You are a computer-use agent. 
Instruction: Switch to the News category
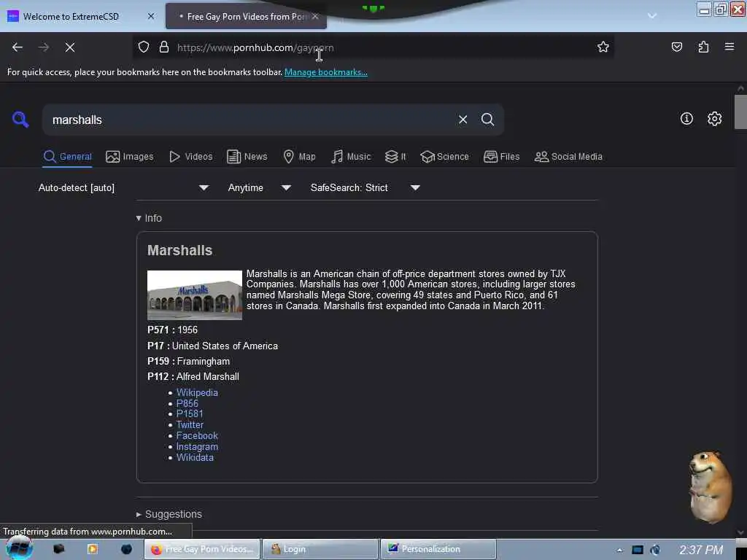pyautogui.click(x=247, y=157)
